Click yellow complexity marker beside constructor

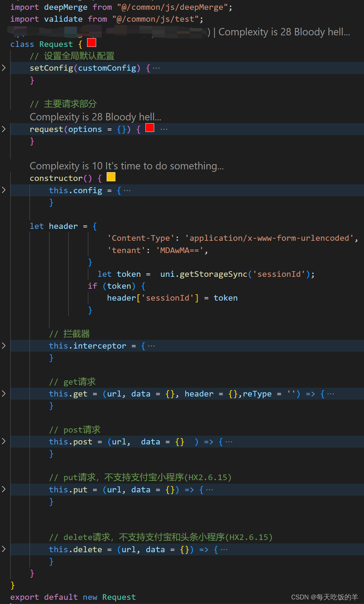point(111,177)
